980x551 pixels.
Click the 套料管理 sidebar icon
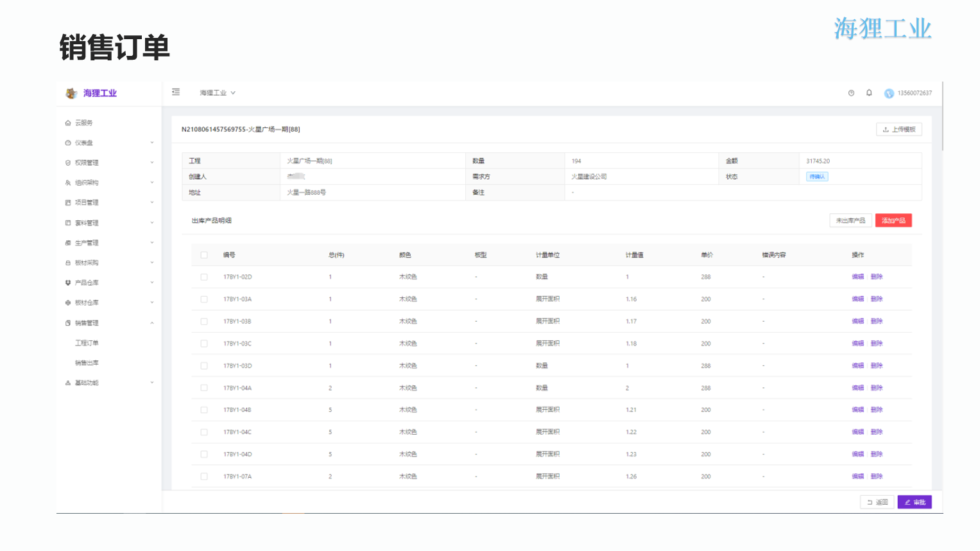pos(68,223)
